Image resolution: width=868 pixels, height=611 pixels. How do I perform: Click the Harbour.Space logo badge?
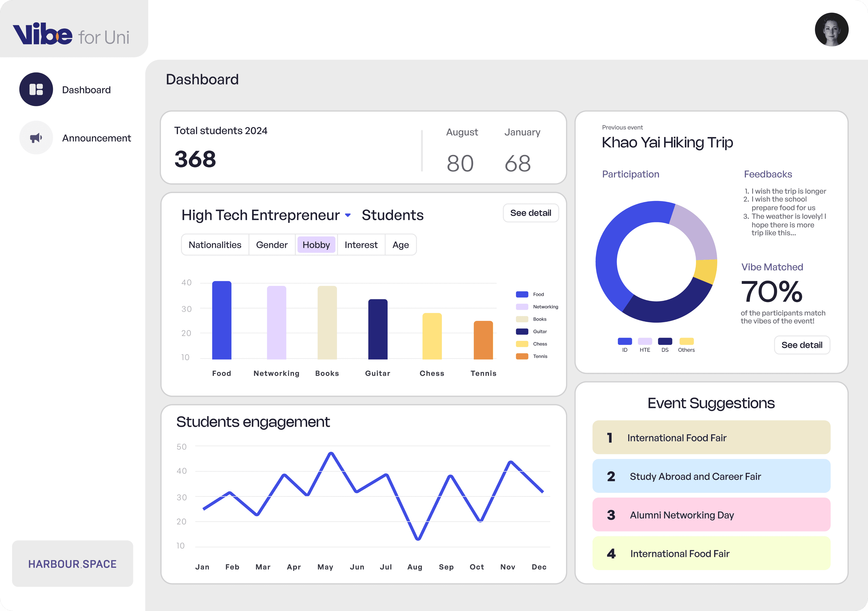[72, 563]
